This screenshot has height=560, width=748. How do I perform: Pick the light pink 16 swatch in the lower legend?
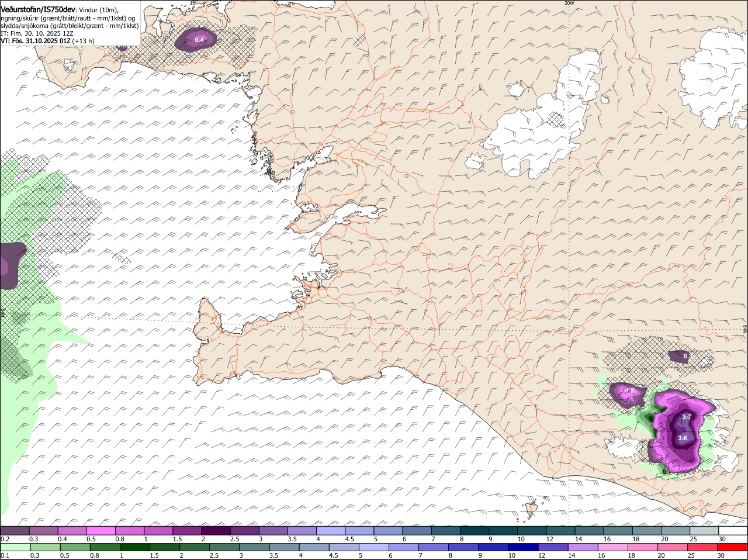click(613, 547)
